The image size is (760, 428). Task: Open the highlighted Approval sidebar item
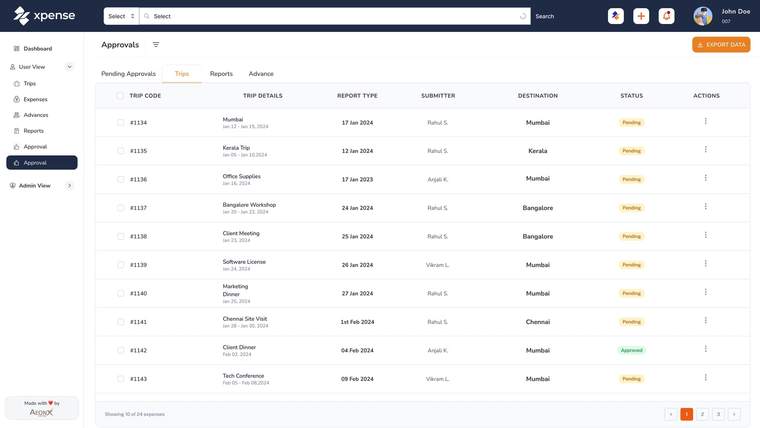42,163
